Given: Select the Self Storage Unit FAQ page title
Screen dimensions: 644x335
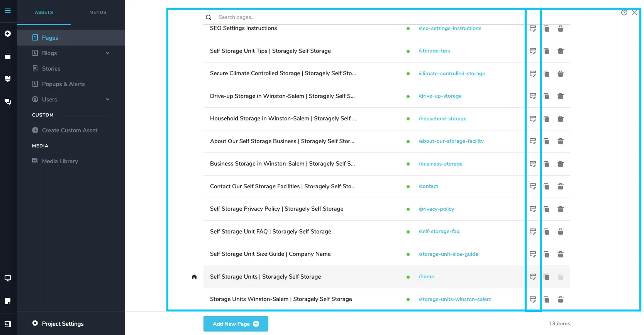Looking at the screenshot, I should pos(271,232).
